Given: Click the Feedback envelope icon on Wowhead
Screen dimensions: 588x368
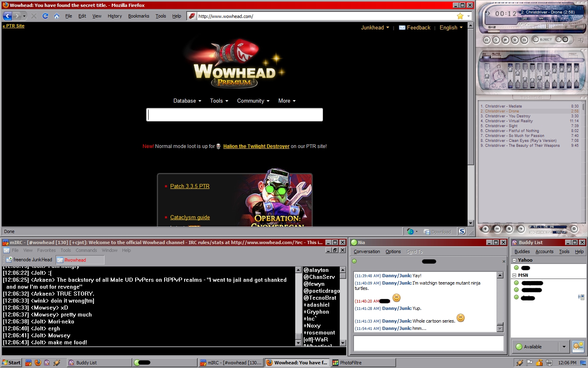Looking at the screenshot, I should [402, 27].
